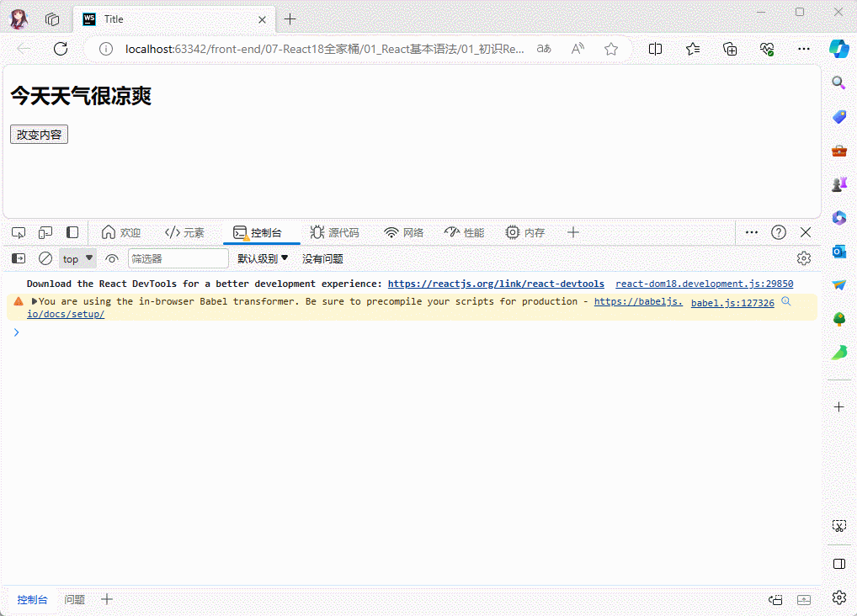Switch to the 网络 tab
Image resolution: width=857 pixels, height=616 pixels.
[x=403, y=232]
